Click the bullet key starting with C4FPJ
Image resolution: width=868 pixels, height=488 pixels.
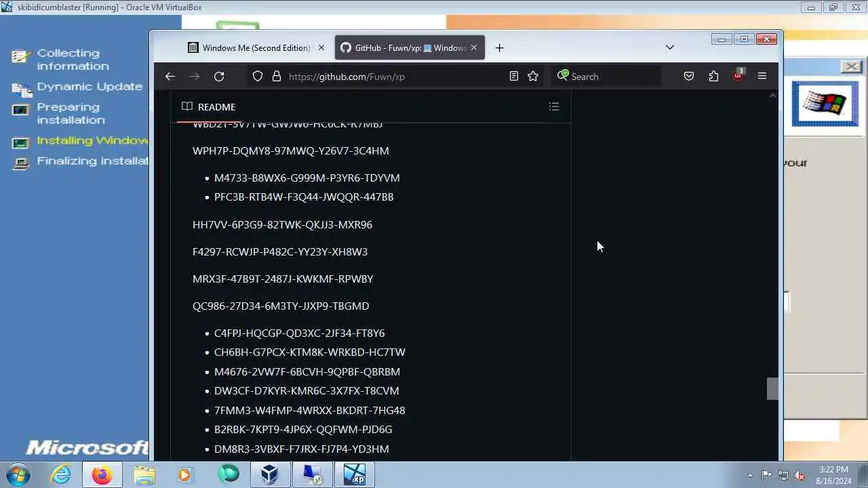299,333
